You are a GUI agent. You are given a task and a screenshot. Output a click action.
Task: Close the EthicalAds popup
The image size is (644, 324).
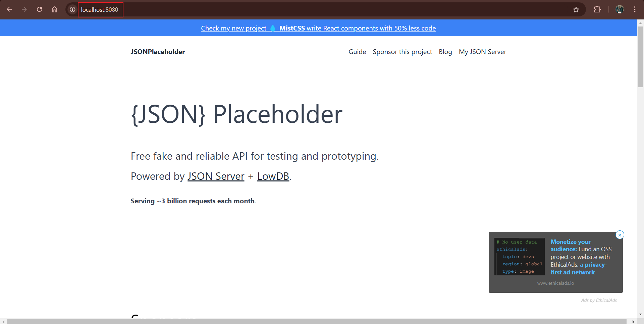[620, 235]
